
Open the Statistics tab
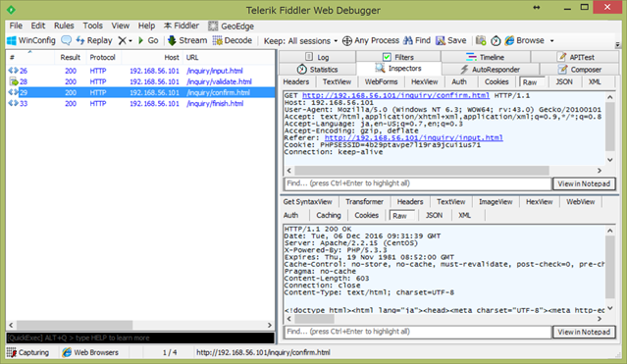[318, 70]
